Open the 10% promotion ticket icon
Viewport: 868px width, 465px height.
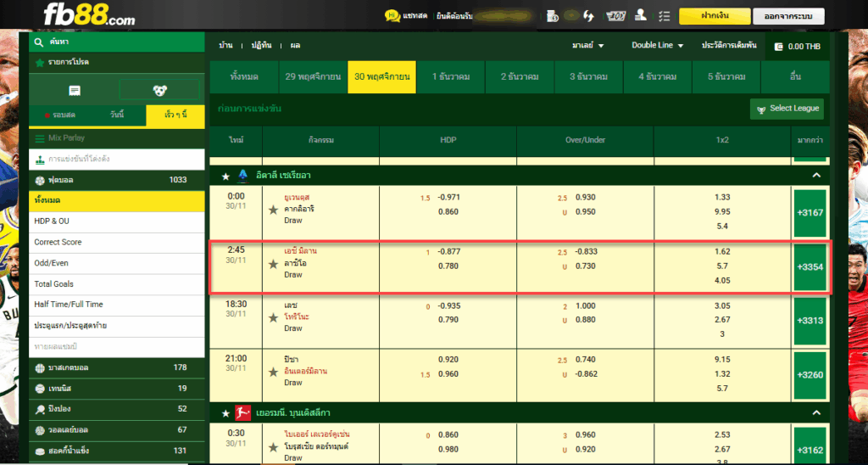click(615, 16)
